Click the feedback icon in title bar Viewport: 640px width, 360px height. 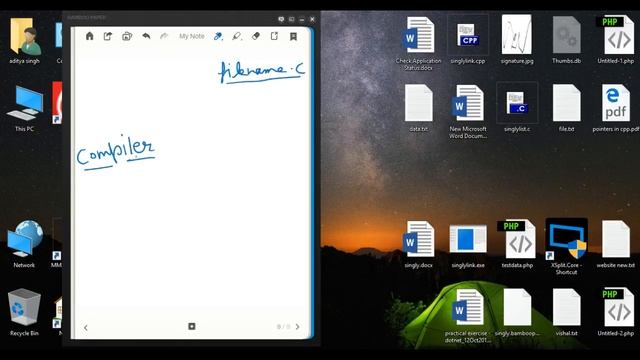[281, 19]
